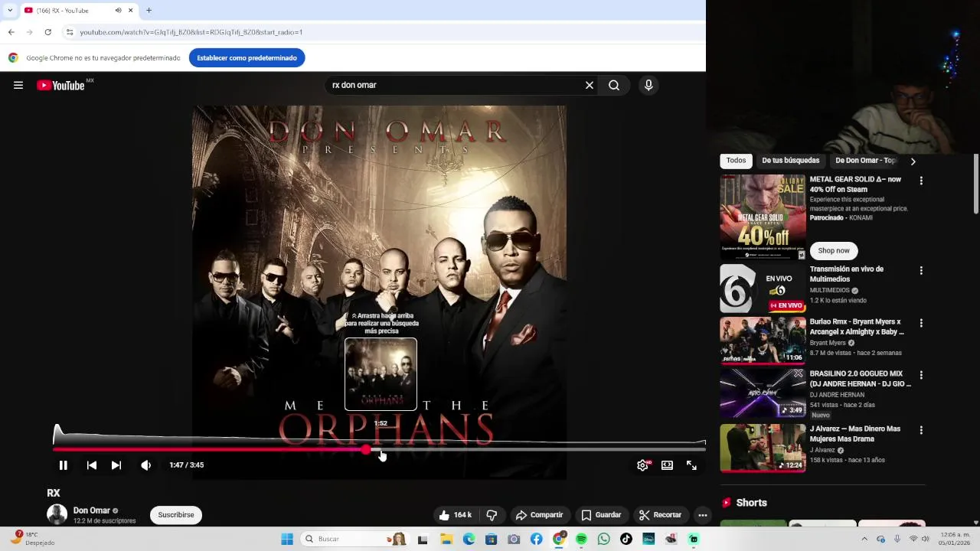
Task: Open WhatsApp from the taskbar
Action: point(604,539)
